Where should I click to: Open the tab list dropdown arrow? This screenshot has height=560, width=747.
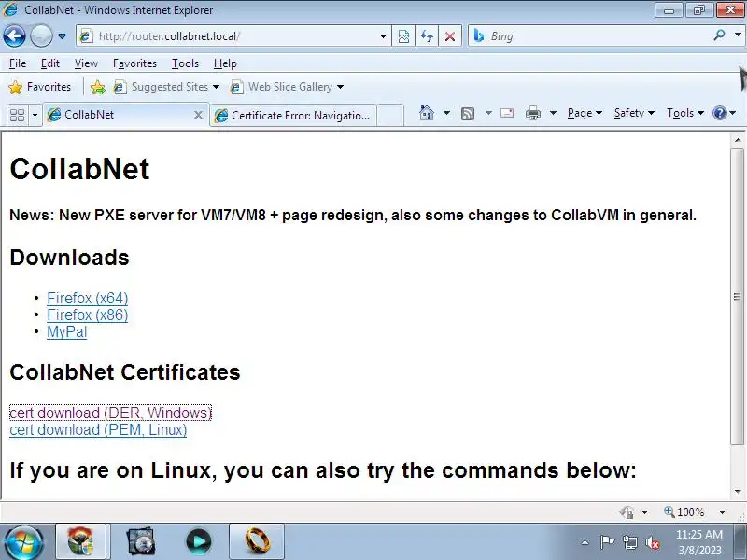click(35, 115)
